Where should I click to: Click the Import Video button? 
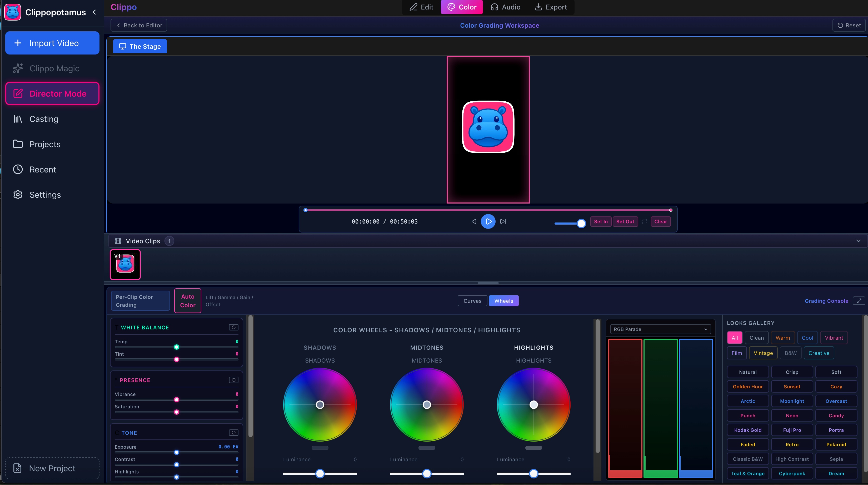click(52, 43)
